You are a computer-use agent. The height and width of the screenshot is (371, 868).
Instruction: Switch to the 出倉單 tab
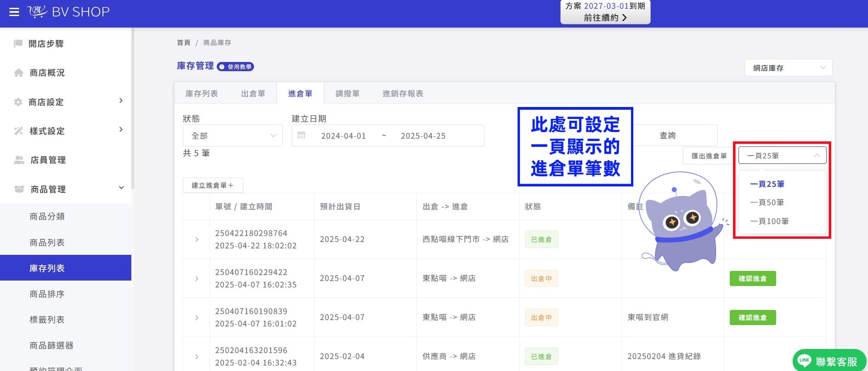pos(253,93)
